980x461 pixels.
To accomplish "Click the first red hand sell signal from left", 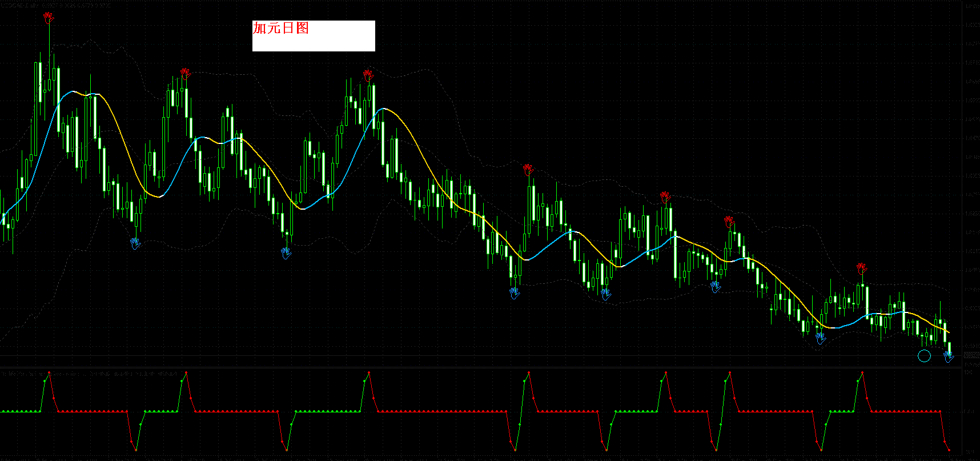I will pos(49,18).
